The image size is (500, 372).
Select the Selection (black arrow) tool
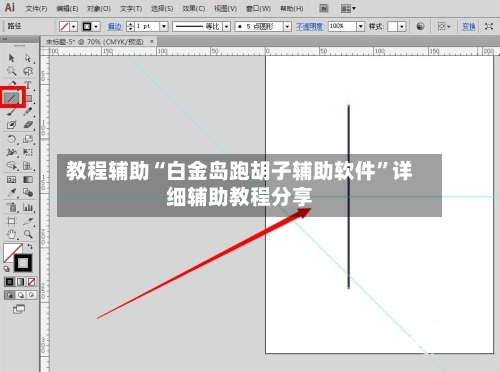pos(11,58)
